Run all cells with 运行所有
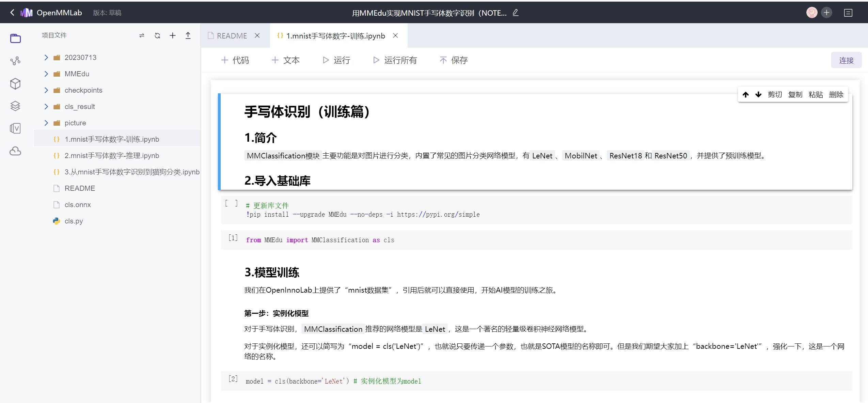 395,60
